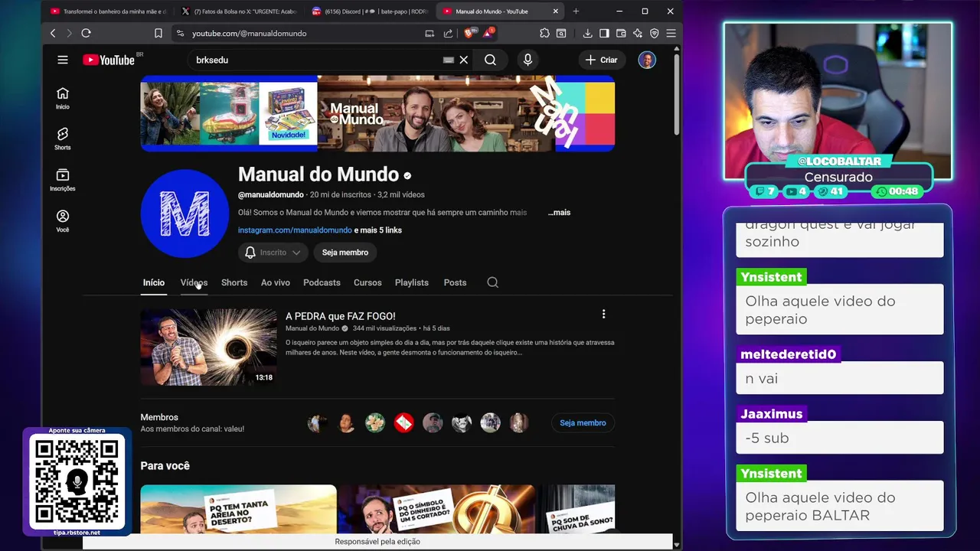
Task: Click the Brave Shields lion icon
Action: pos(469,33)
